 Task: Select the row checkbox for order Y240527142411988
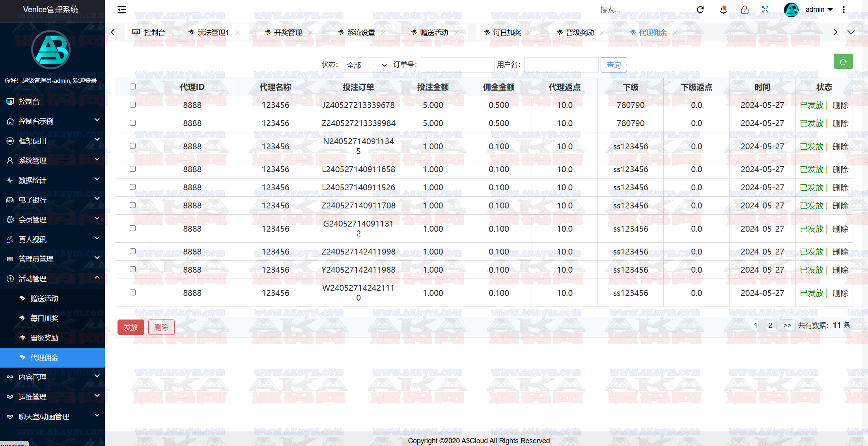(133, 269)
